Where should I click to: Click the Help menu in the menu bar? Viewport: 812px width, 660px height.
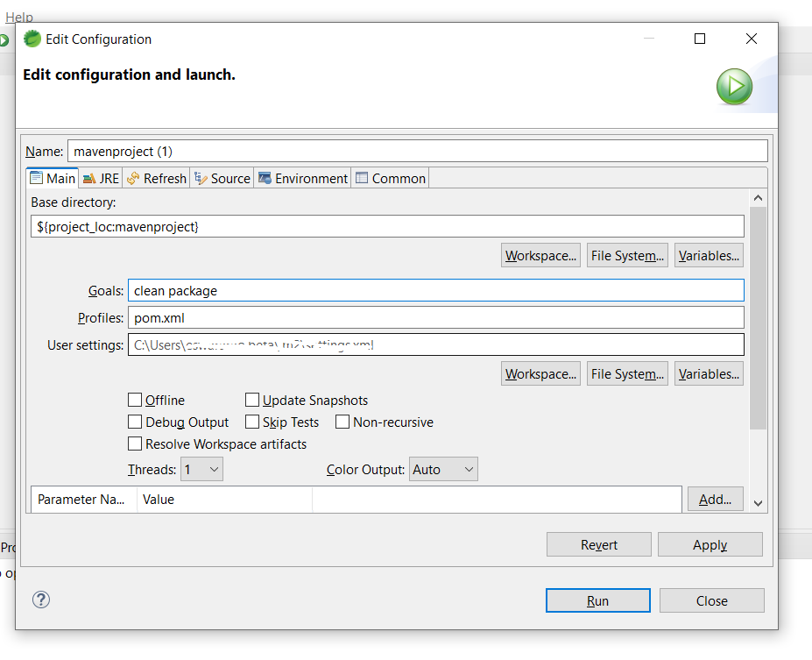pyautogui.click(x=19, y=16)
